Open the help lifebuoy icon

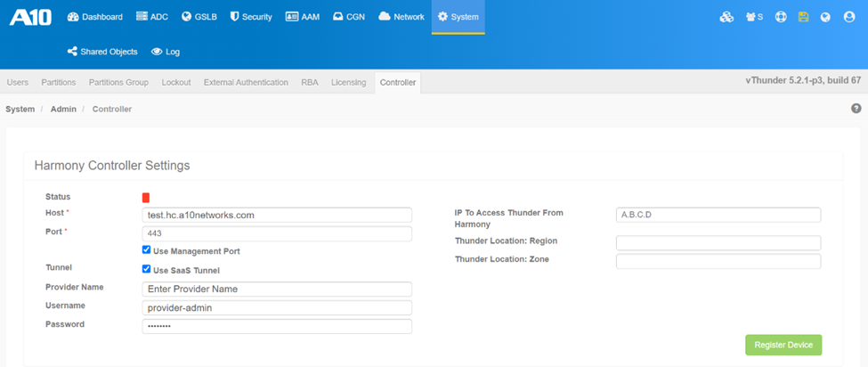click(x=781, y=17)
